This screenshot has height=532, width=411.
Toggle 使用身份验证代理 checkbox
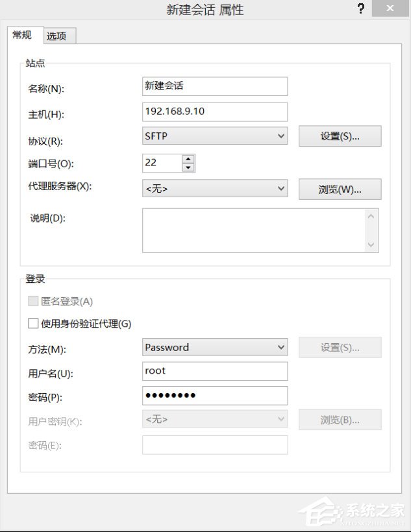[x=33, y=323]
